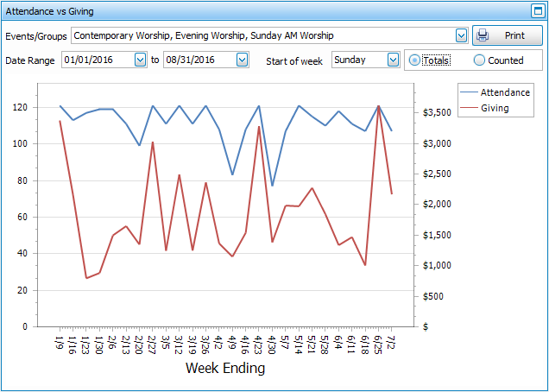Open the start date calendar dropdown arrow

(141, 60)
